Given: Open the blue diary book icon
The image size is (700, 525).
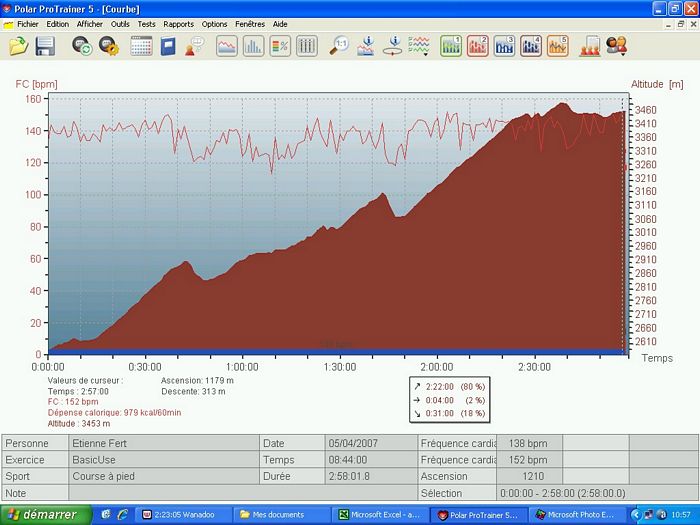Looking at the screenshot, I should [x=167, y=46].
